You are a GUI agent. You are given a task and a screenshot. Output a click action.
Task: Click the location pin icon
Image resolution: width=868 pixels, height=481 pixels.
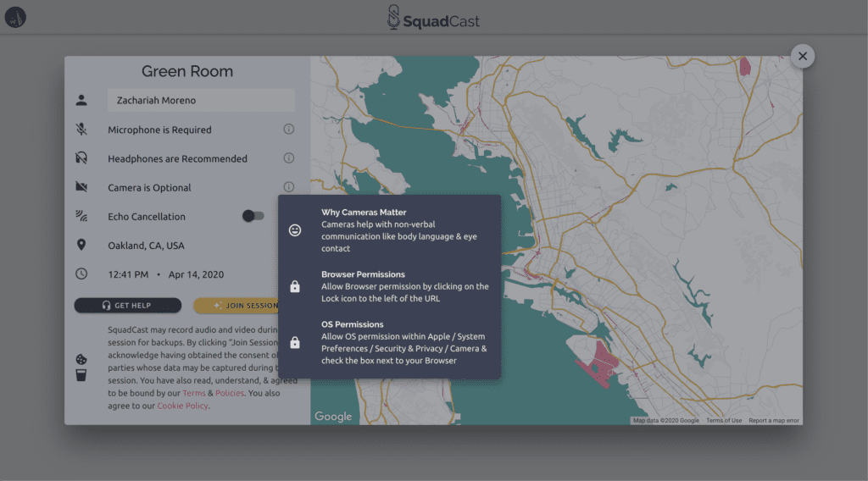tap(81, 245)
